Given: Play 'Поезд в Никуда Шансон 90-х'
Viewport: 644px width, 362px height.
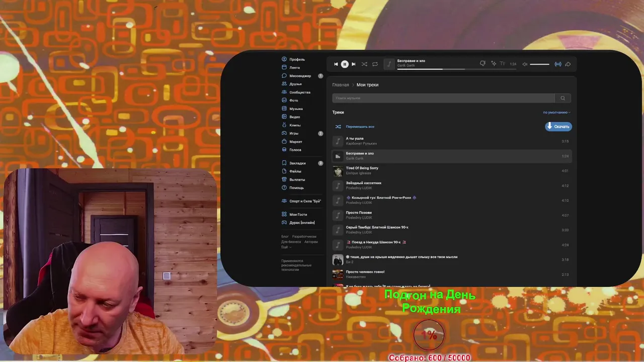Looking at the screenshot, I should pyautogui.click(x=451, y=245).
